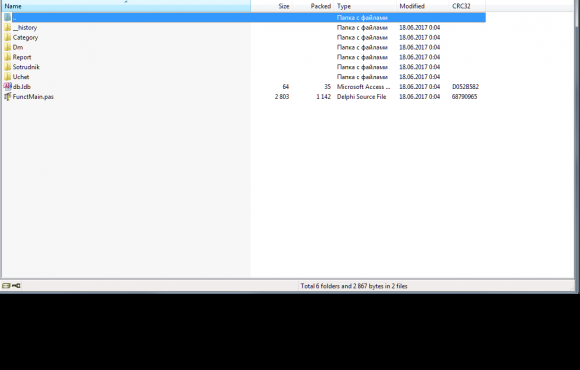Click the db.ldb Access file icon
The height and width of the screenshot is (370, 580).
tap(7, 87)
